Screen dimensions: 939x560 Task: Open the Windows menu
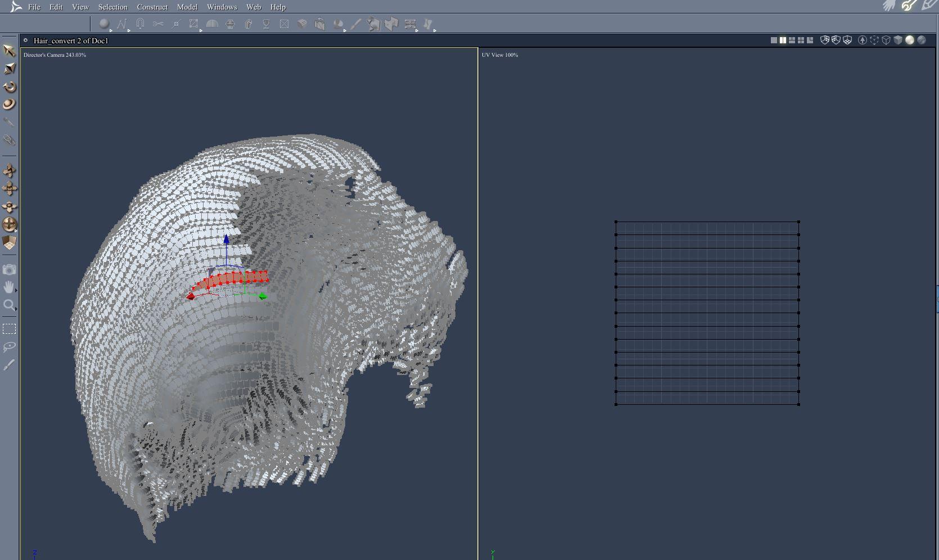coord(222,7)
